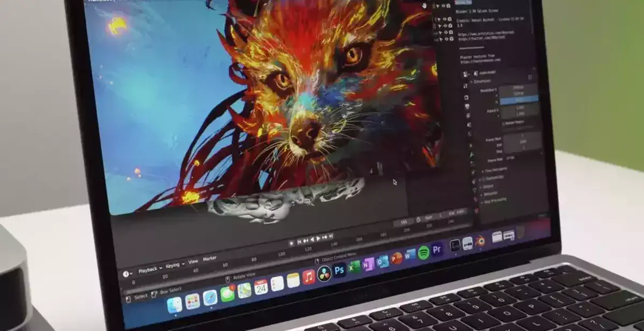Click the Box Select status bar hint
Screen dimensions: 644x331
point(166,290)
